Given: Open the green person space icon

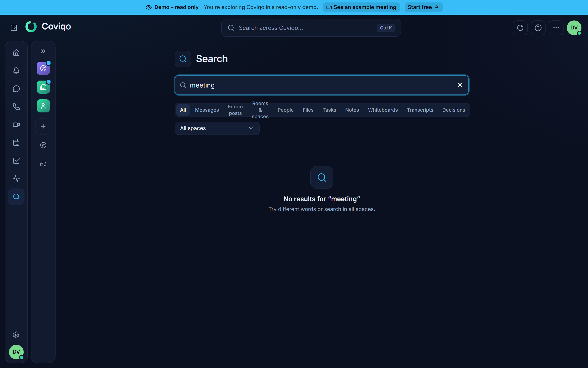Looking at the screenshot, I should 43,106.
